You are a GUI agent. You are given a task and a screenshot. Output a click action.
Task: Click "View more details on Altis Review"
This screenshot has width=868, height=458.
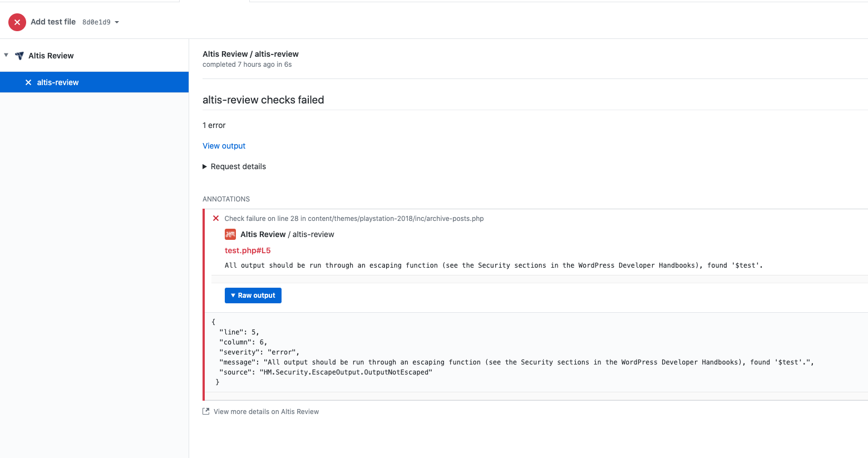[x=266, y=411]
